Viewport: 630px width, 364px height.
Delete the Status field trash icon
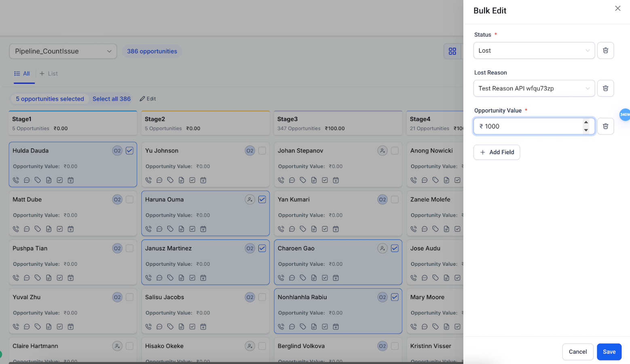(605, 51)
